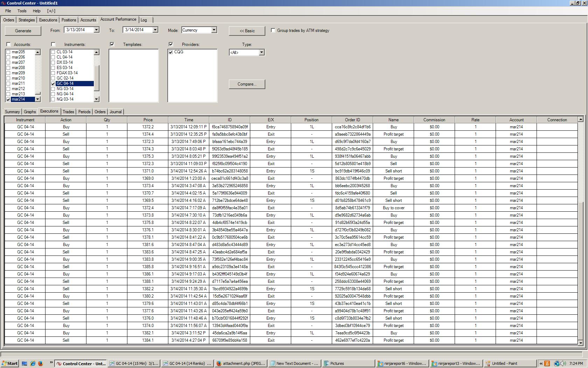Open the Graphs sub-tab
This screenshot has height=368, width=588.
click(x=30, y=112)
